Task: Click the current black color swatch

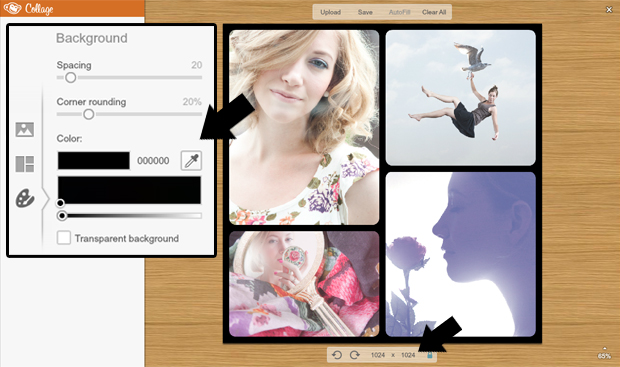Action: pyautogui.click(x=94, y=161)
